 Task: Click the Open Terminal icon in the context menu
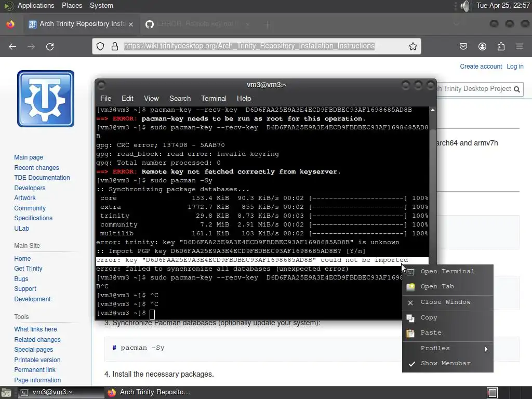410,272
